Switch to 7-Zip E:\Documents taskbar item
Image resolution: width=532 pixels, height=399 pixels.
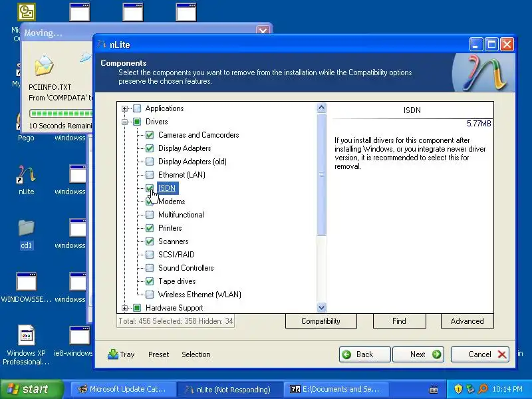(336, 389)
